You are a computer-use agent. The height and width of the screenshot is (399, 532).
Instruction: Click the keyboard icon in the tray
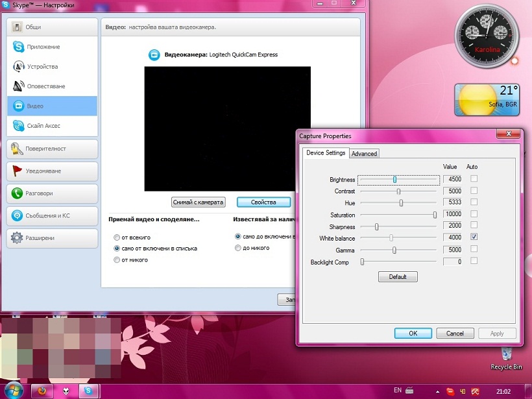(409, 391)
